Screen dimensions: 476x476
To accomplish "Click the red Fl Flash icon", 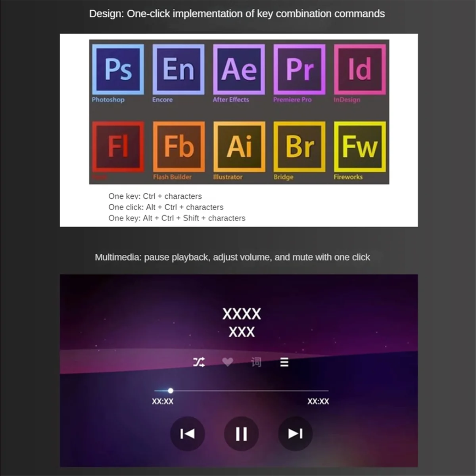I will (x=118, y=147).
